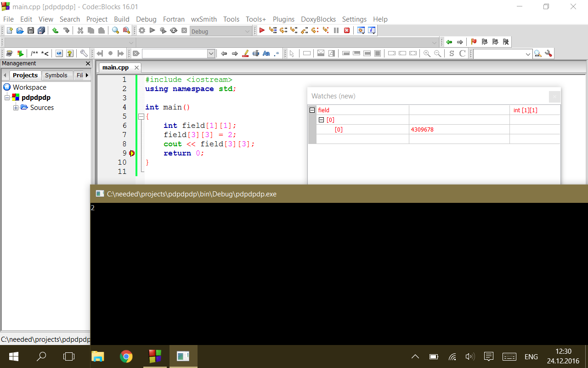Open the Settings menu
Viewport: 588px width, 368px height.
(x=354, y=19)
